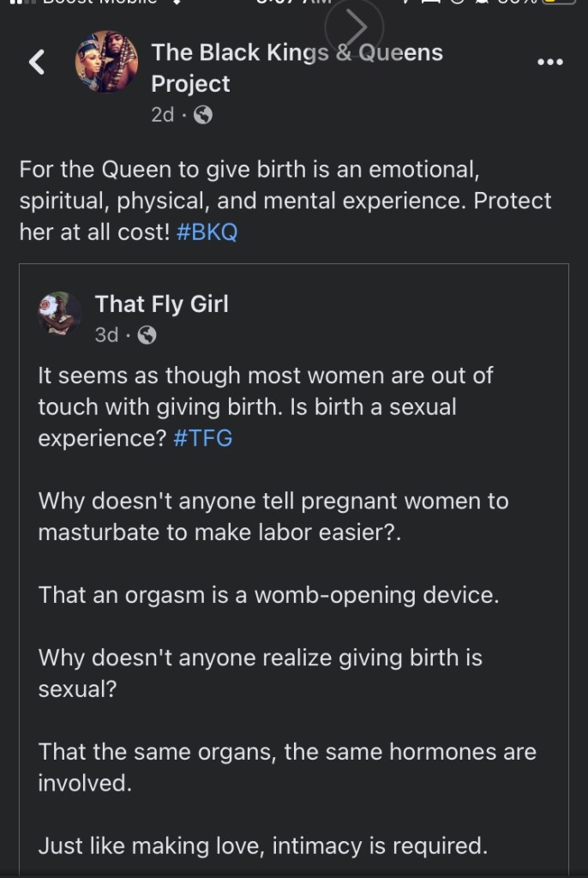Image resolution: width=588 pixels, height=878 pixels.
Task: Follow the #BKQ hashtag
Action: [206, 232]
